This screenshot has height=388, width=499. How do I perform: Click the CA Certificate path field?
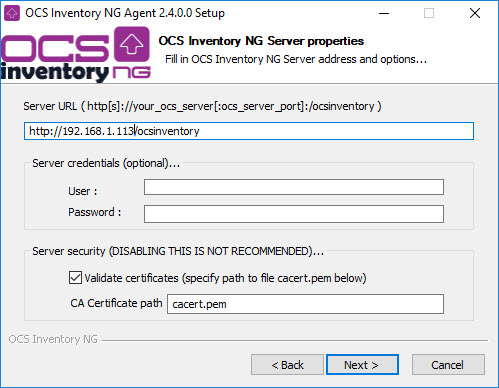point(305,304)
